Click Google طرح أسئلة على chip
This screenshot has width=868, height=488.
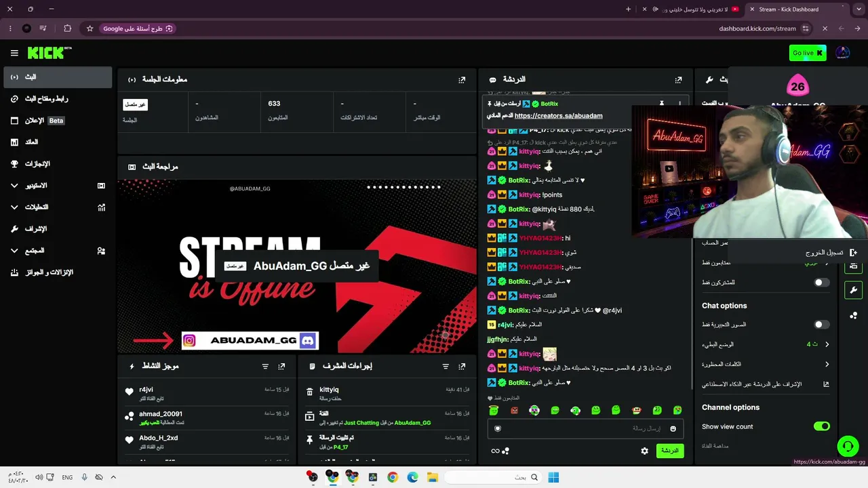coord(138,28)
